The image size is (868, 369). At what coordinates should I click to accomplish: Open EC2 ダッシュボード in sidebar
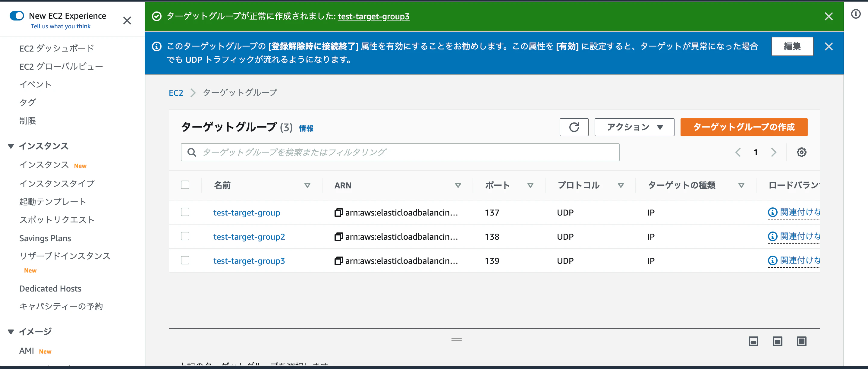point(57,49)
